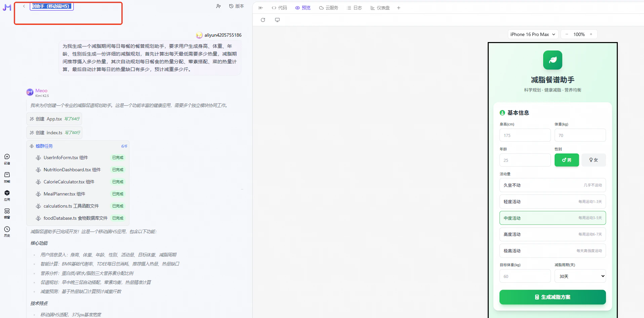Click the 目标体重(kg) input field

point(525,276)
